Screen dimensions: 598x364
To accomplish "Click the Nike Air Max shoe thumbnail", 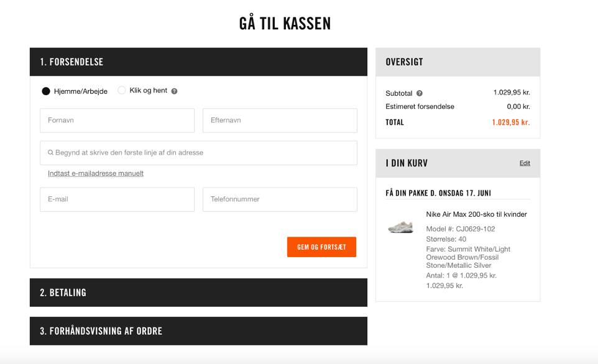I will 401,227.
